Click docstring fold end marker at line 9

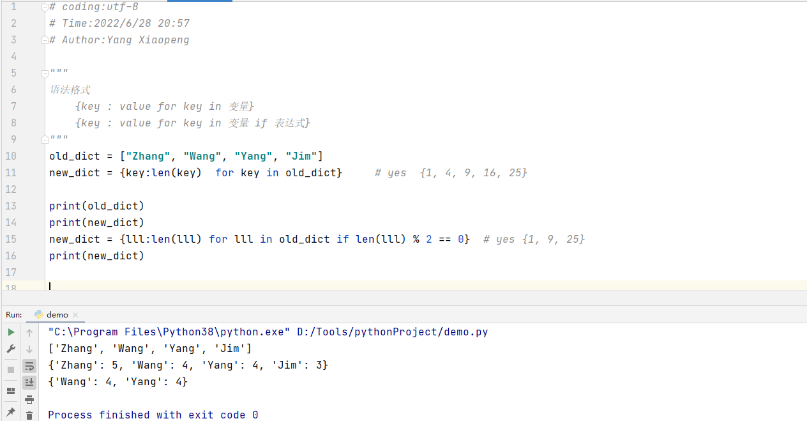click(45, 139)
